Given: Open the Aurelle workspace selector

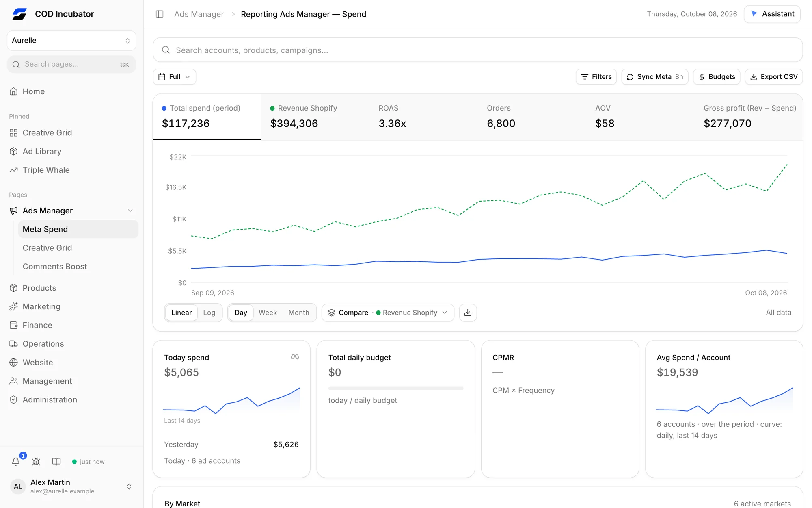Looking at the screenshot, I should (x=71, y=41).
